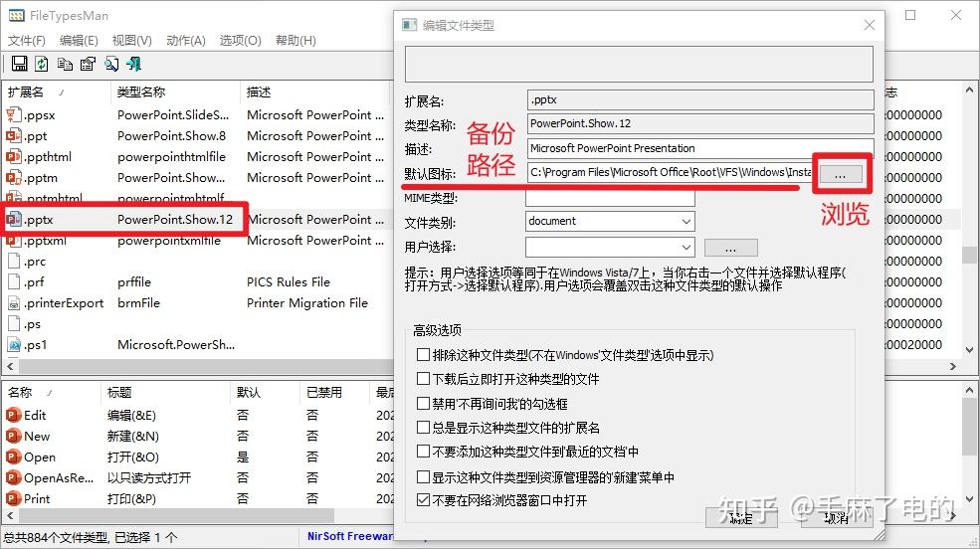Close the 编辑文件类型 dialog
This screenshot has height=549, width=980.
pyautogui.click(x=870, y=25)
